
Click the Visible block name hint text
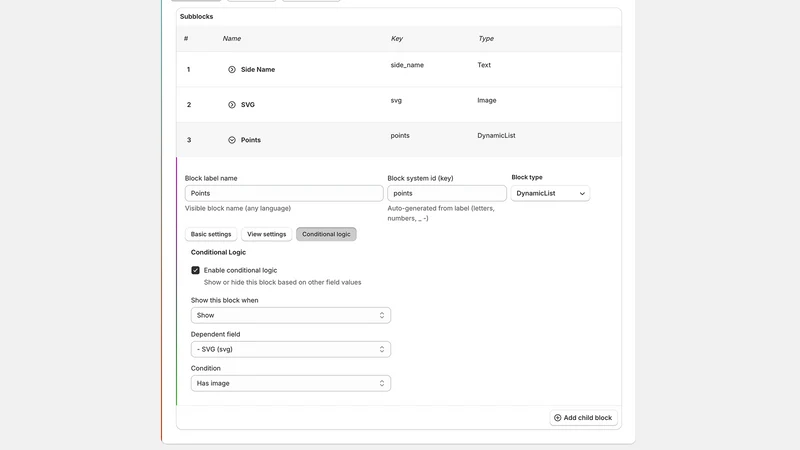pos(238,208)
